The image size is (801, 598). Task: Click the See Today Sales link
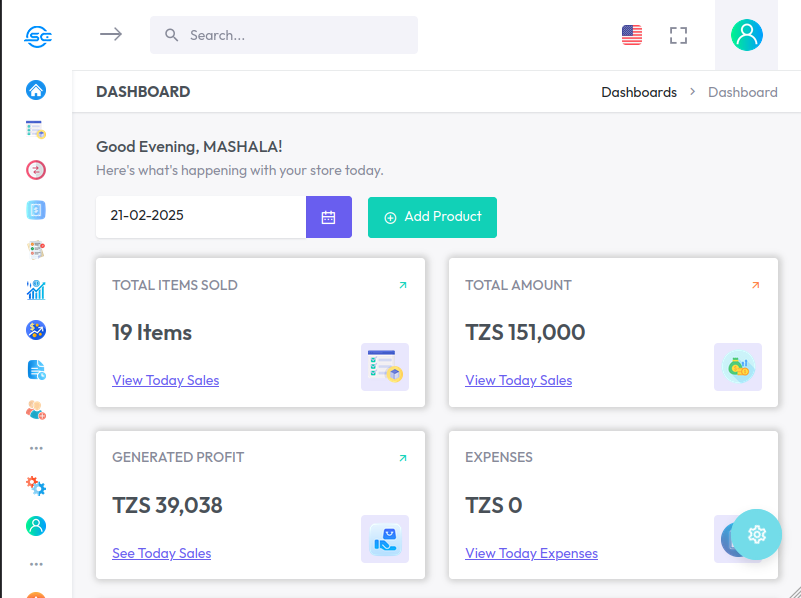pos(161,553)
